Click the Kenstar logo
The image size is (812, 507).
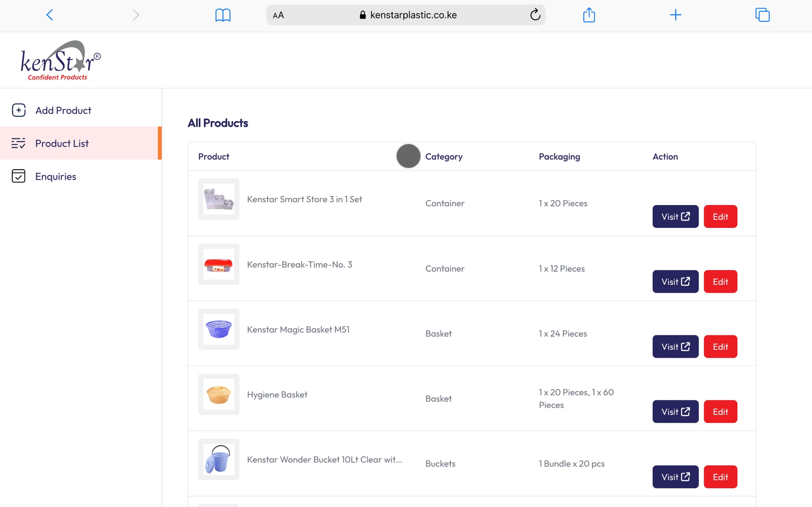pyautogui.click(x=60, y=60)
